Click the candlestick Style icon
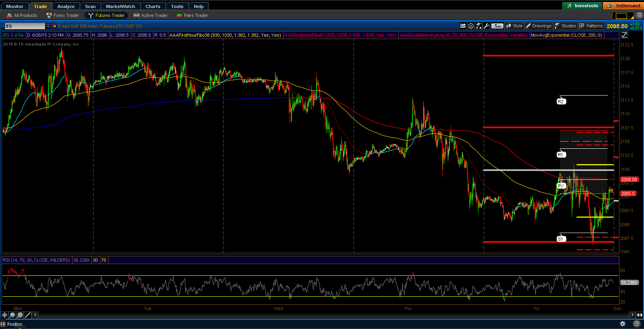The image size is (644, 329). click(508, 26)
